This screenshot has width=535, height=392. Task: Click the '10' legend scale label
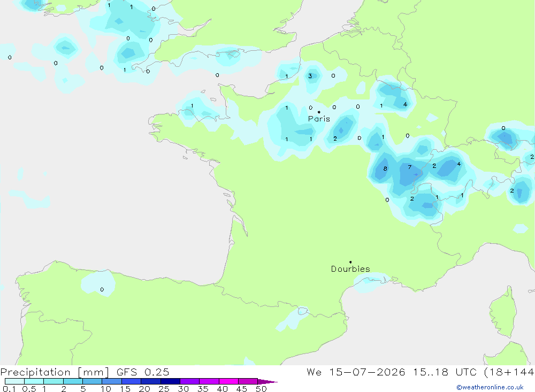click(106, 389)
